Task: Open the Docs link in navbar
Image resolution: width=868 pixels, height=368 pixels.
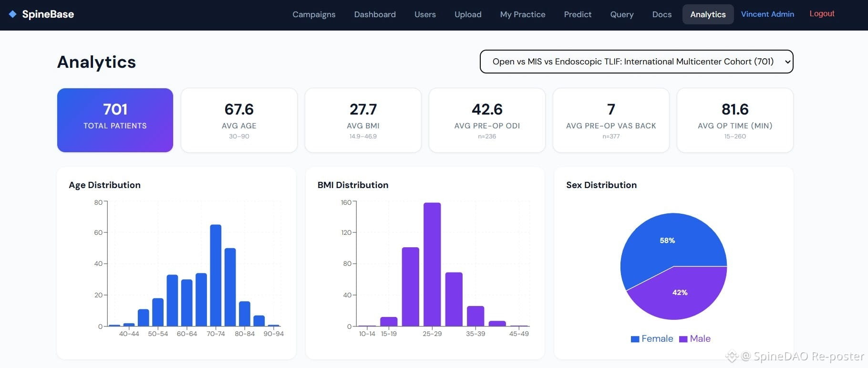Action: click(x=662, y=14)
